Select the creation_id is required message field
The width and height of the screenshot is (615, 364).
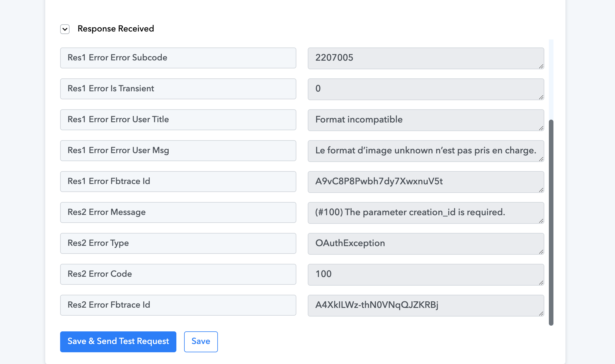426,213
